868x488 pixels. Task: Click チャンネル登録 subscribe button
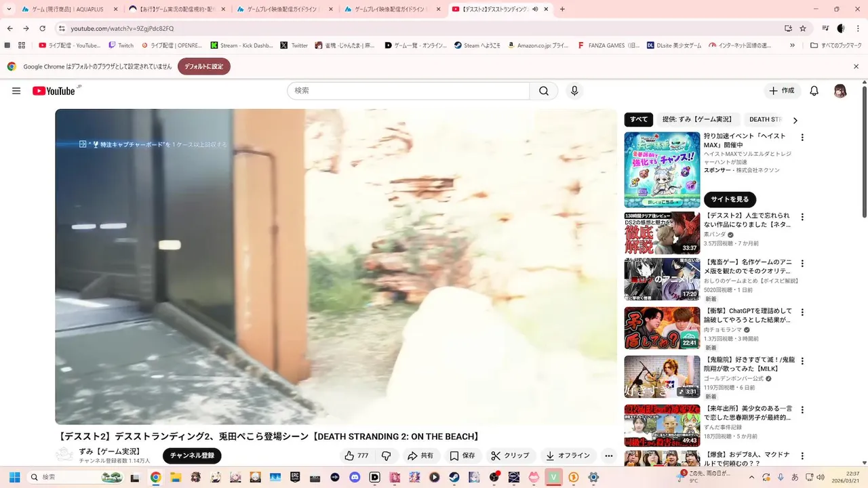tap(192, 455)
